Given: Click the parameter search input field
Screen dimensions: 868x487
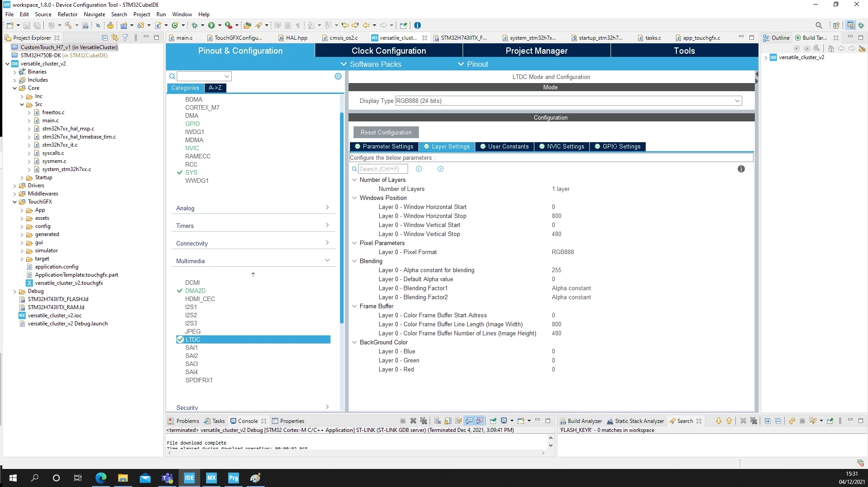Looking at the screenshot, I should 383,169.
